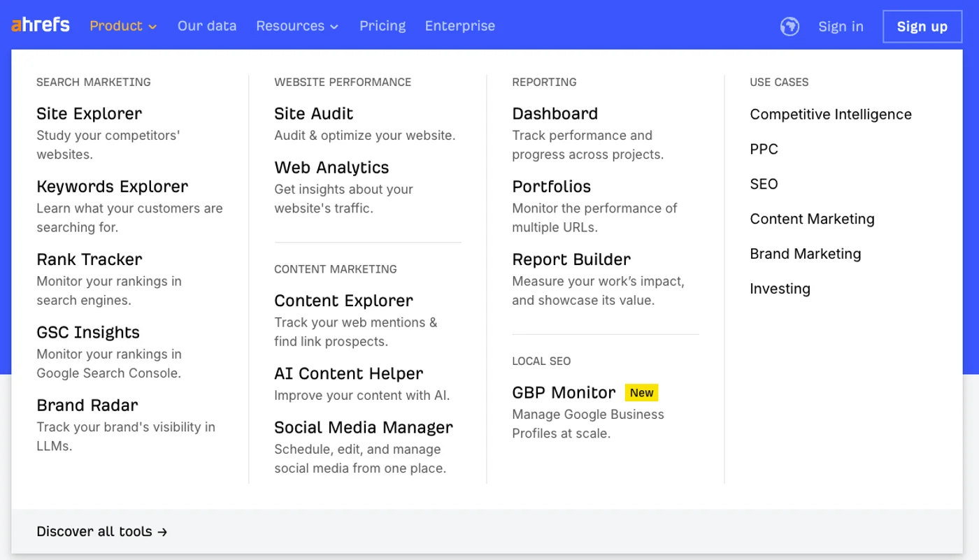979x560 pixels.
Task: Click the LOCAL SEO section heading
Action: [541, 361]
